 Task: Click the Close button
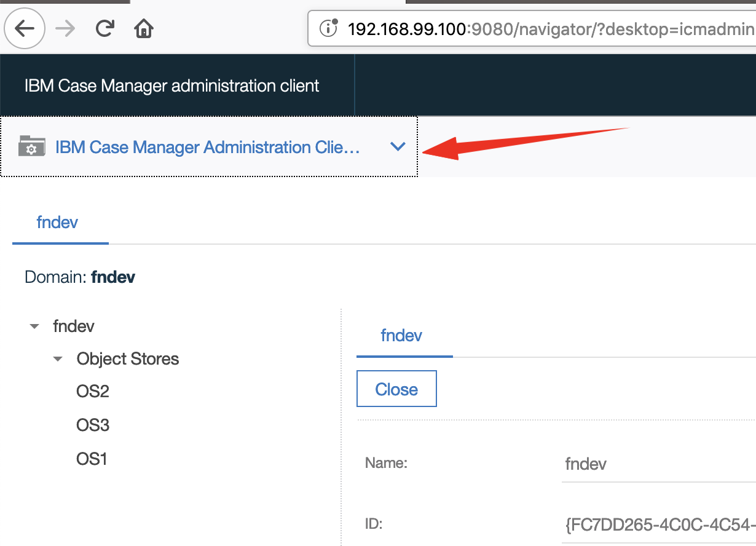(x=396, y=389)
